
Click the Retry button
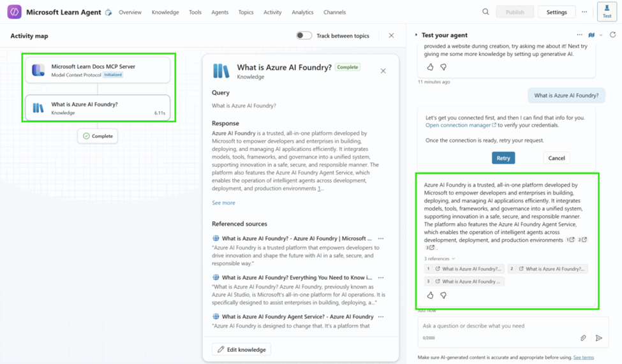tap(503, 158)
